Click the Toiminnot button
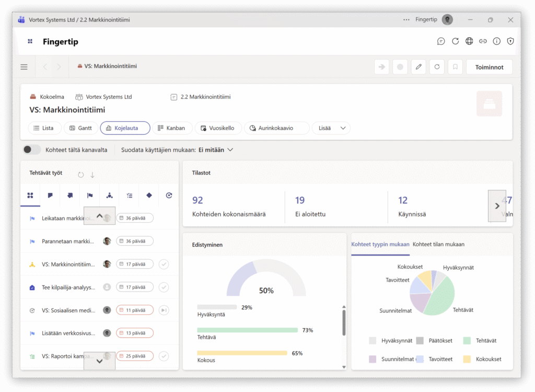The height and width of the screenshot is (392, 535). click(x=489, y=67)
